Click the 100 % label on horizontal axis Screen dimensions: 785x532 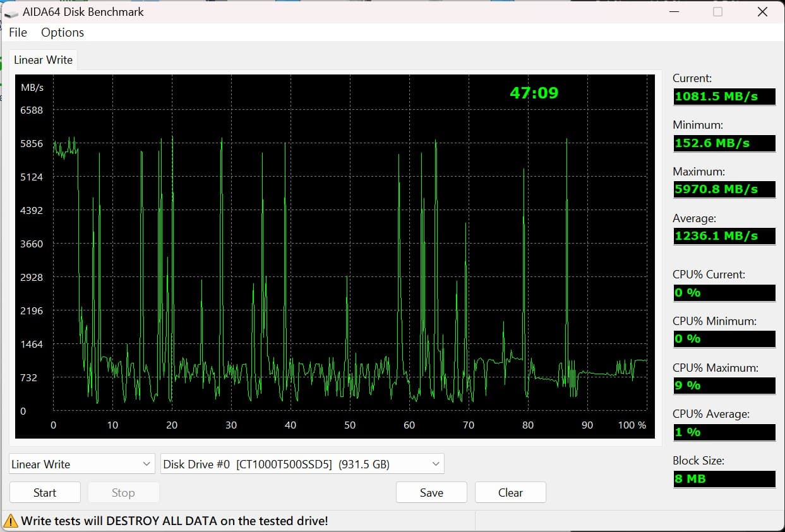click(x=632, y=425)
